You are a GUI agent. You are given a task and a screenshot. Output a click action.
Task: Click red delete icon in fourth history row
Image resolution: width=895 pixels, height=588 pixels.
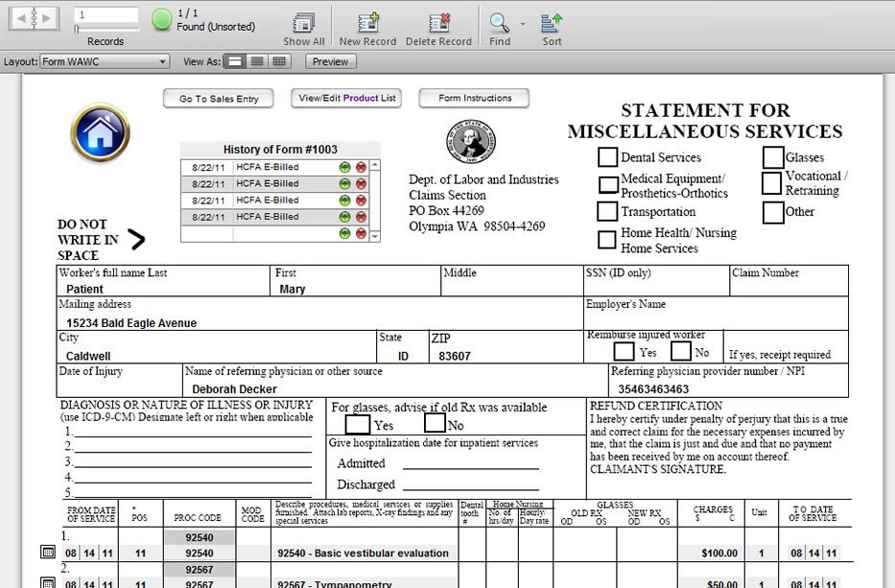point(361,217)
